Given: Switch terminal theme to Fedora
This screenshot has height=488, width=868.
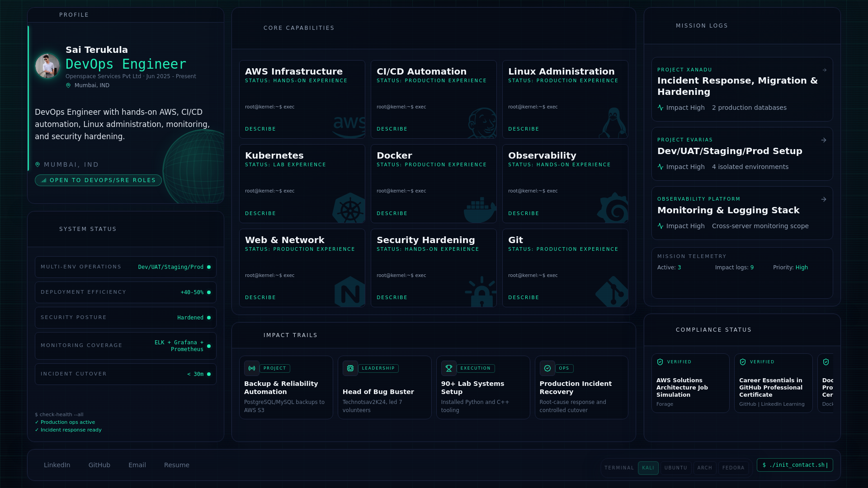Looking at the screenshot, I should click(733, 468).
